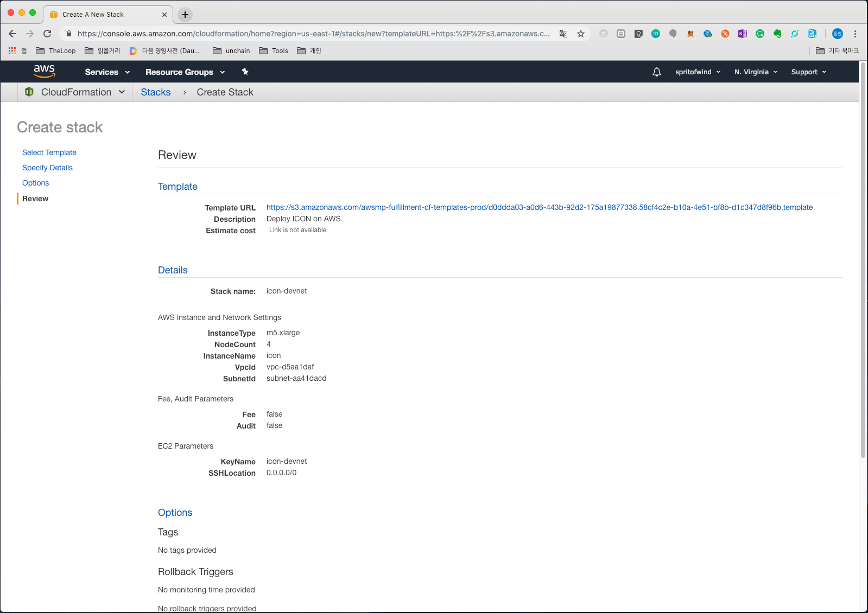Click the Options section heading link
The image size is (868, 613).
pyautogui.click(x=175, y=513)
